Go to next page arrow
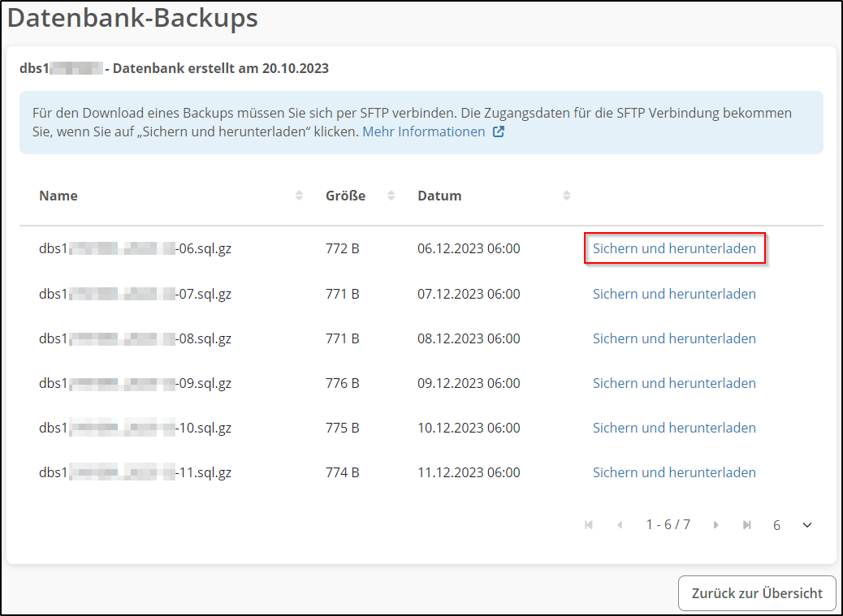 click(x=715, y=525)
